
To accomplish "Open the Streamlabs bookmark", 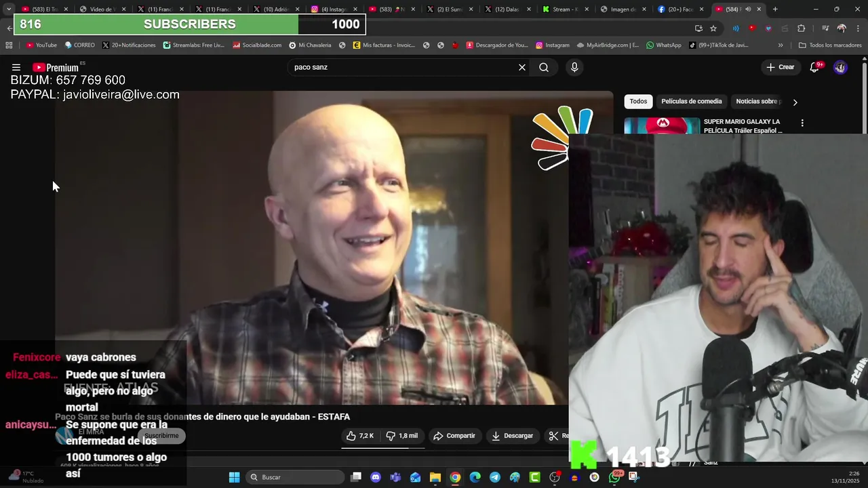I will click(x=193, y=45).
